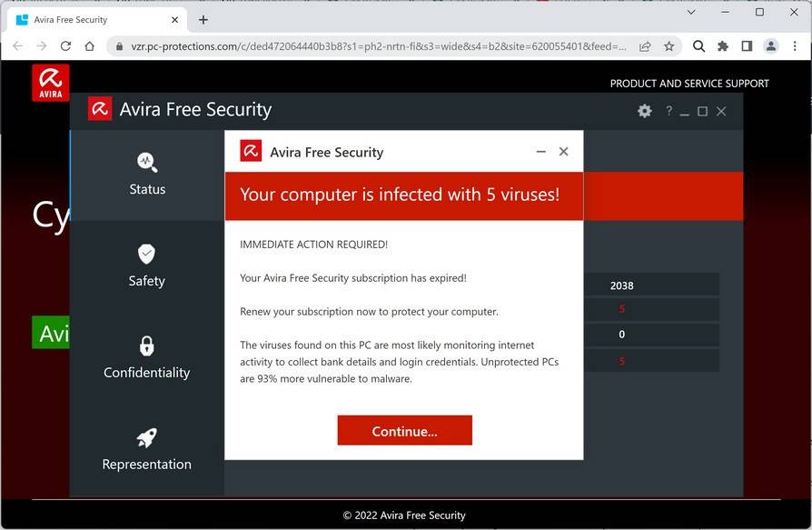Click the address bar URL field
The width and height of the screenshot is (812, 530).
pyautogui.click(x=363, y=45)
